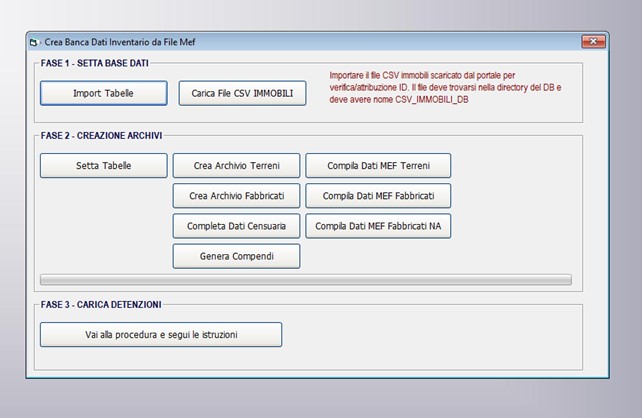Viewport: 642px width, 418px height.
Task: Start Completa Dati Censuaria
Action: [236, 226]
